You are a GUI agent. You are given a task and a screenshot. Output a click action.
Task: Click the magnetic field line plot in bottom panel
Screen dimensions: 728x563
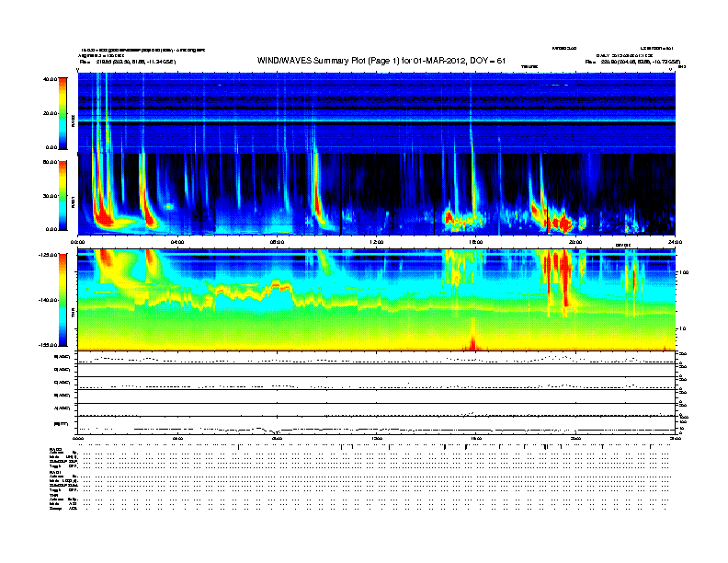[x=377, y=424]
